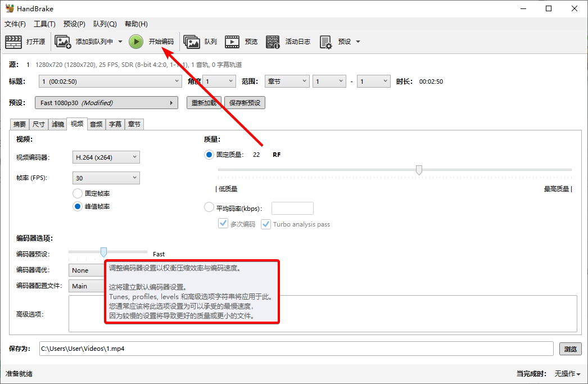This screenshot has height=384, width=588.
Task: Open the encode queue with 队列 icon
Action: (203, 41)
